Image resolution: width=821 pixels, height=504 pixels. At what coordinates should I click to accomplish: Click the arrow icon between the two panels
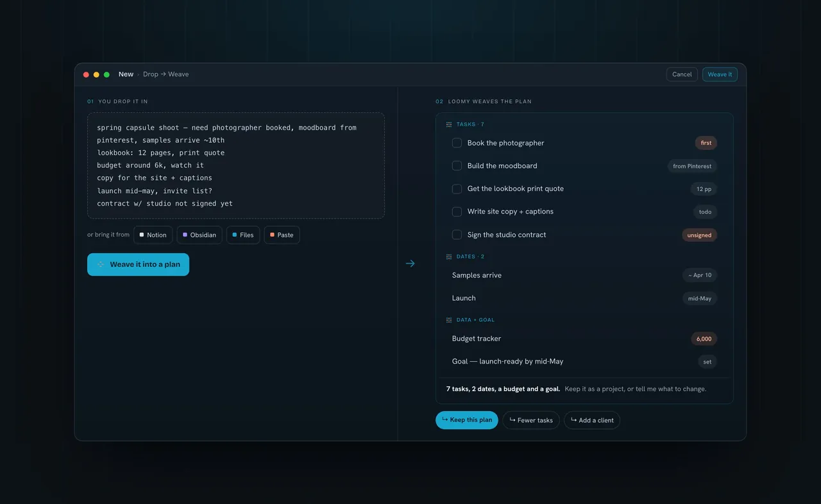(410, 264)
